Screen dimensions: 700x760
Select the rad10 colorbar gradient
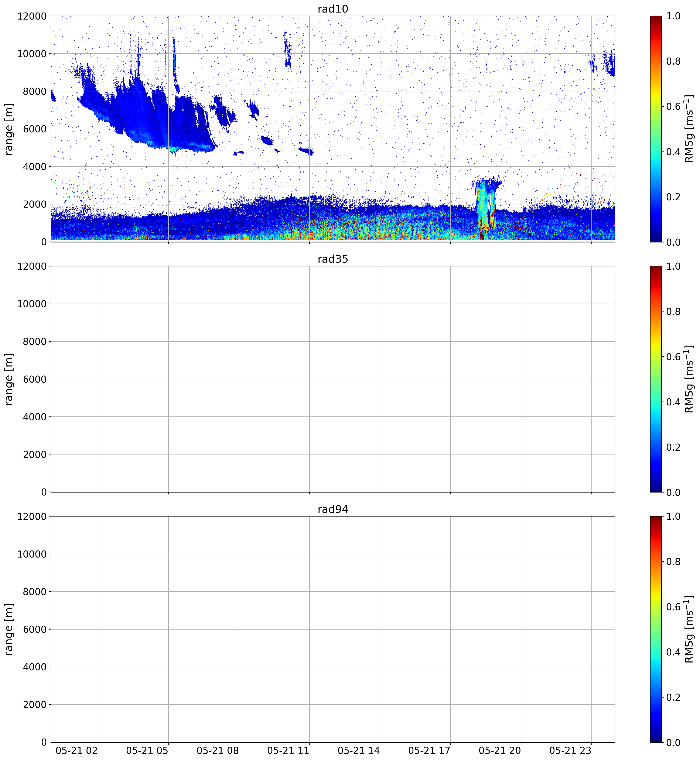656,129
